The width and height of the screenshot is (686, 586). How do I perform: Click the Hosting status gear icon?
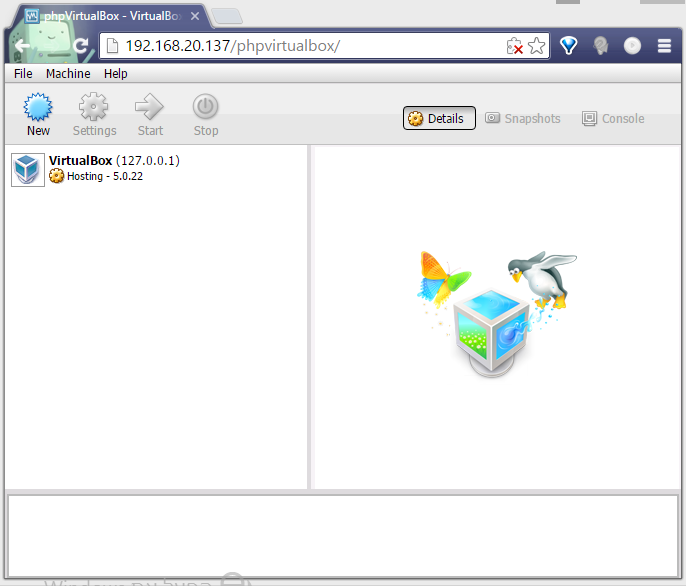(x=56, y=176)
